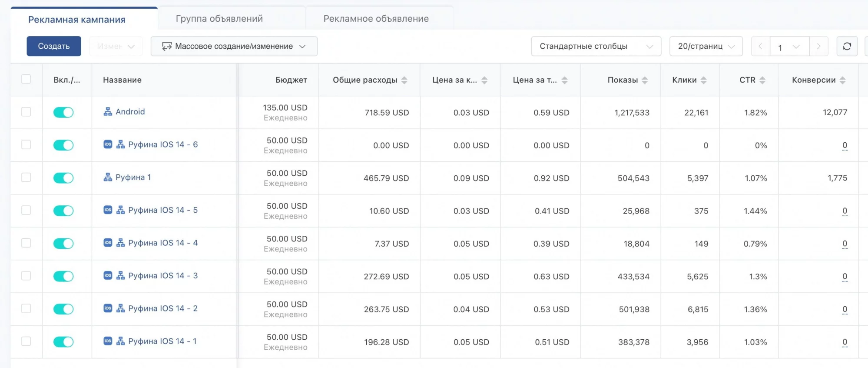868x368 pixels.
Task: Tick the checkbox for Руфина IOS 14 - 4
Action: [26, 243]
